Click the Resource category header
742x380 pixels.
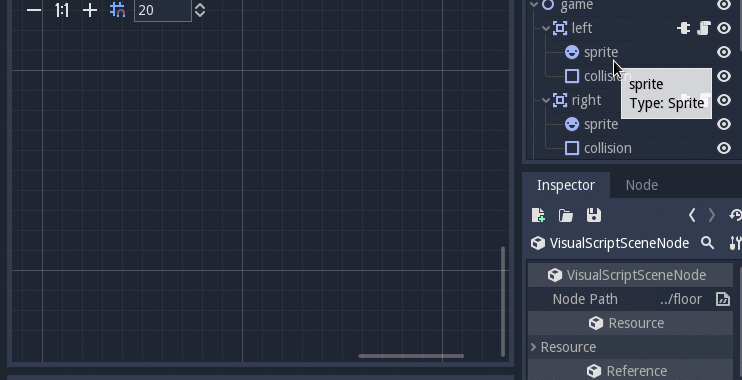630,323
